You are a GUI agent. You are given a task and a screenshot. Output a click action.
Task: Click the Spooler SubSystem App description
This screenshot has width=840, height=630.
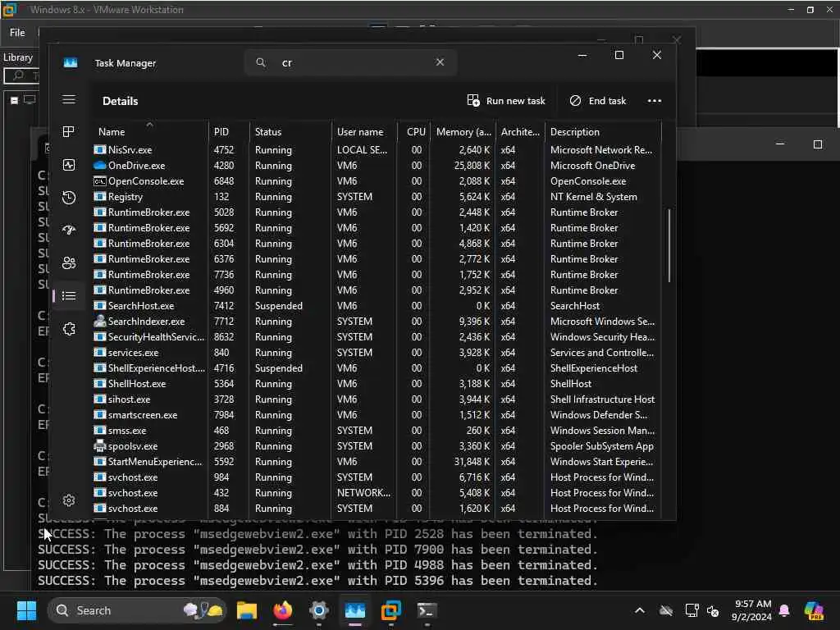click(601, 445)
